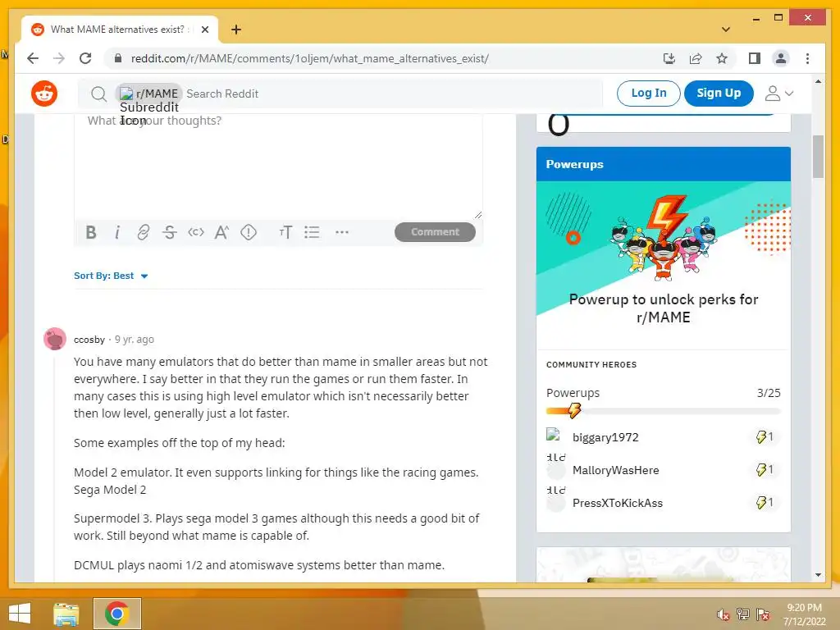Click the browser address bar URL
The width and height of the screenshot is (840, 630).
309,58
